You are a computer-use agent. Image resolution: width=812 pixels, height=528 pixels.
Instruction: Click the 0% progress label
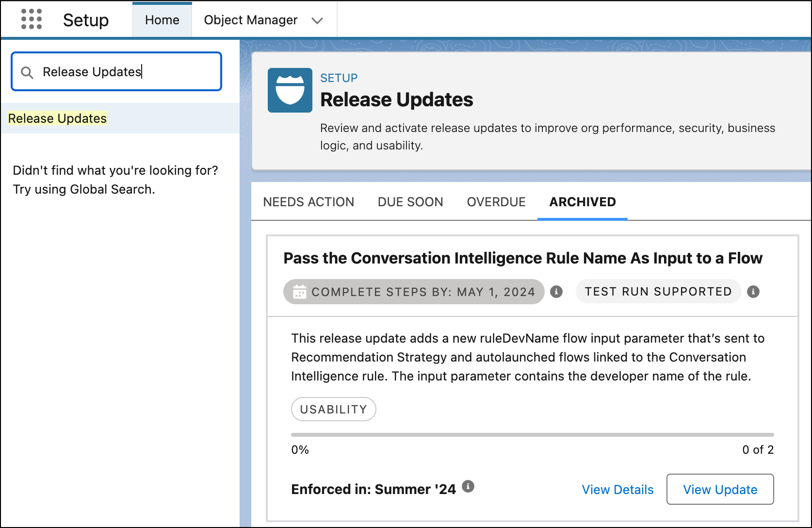pos(300,450)
